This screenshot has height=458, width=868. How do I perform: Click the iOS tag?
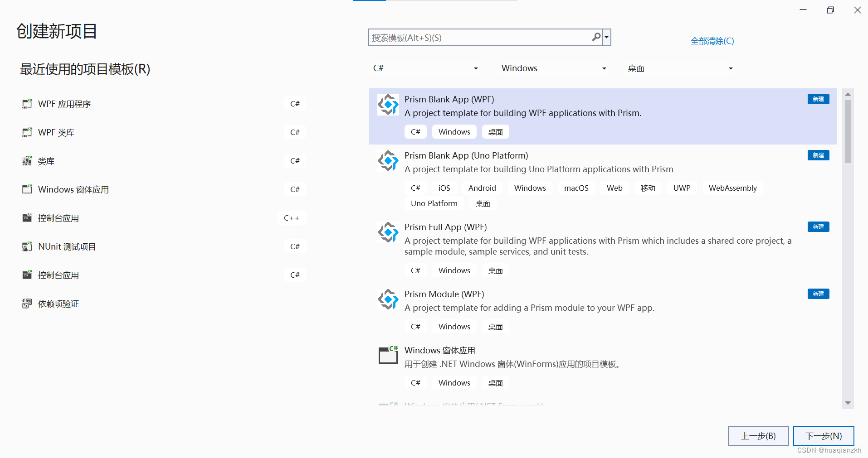(444, 188)
